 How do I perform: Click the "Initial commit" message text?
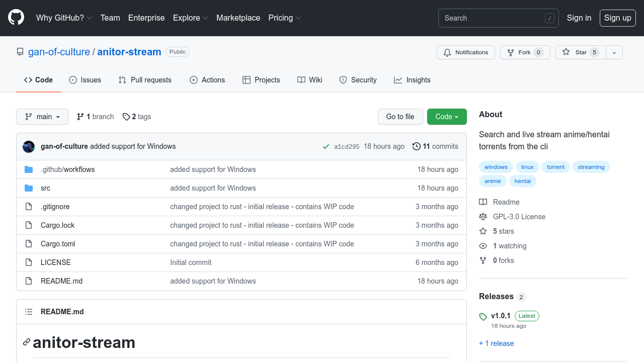(x=191, y=262)
